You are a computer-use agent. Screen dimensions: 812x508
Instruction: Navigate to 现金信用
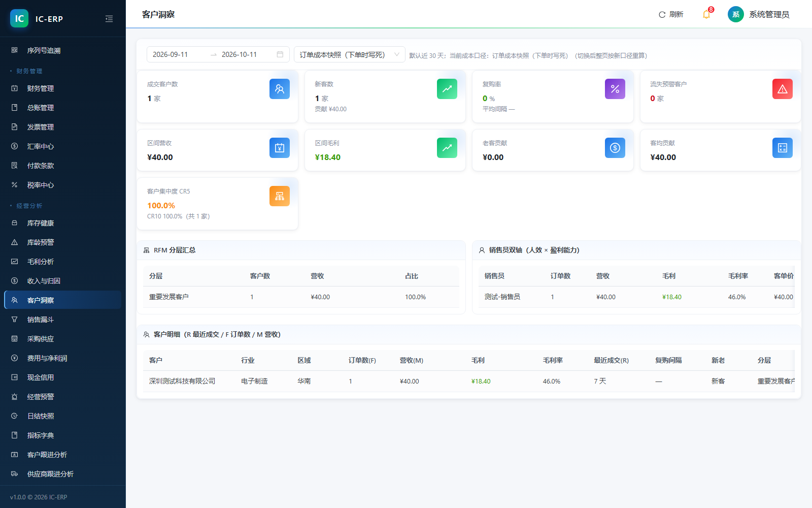coord(63,377)
